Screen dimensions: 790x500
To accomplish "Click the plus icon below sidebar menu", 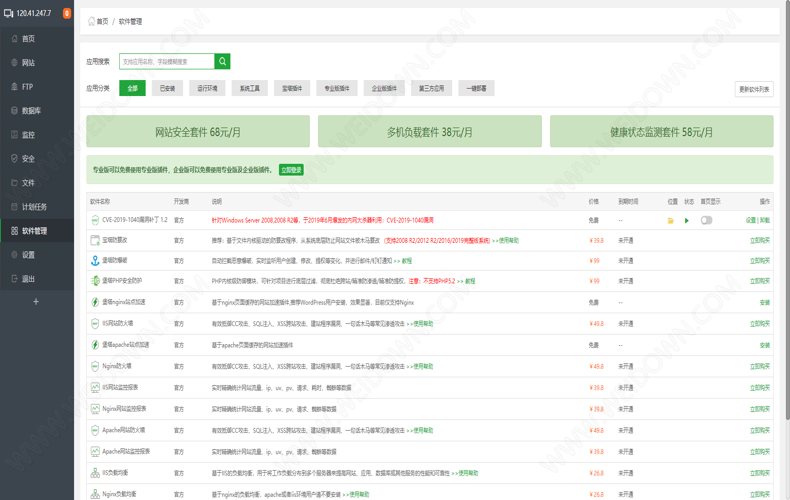I will [36, 301].
